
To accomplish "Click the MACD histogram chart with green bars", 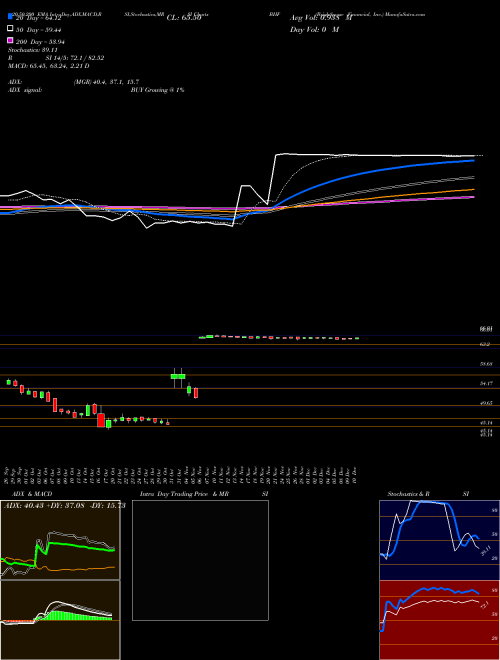I will coord(60,620).
